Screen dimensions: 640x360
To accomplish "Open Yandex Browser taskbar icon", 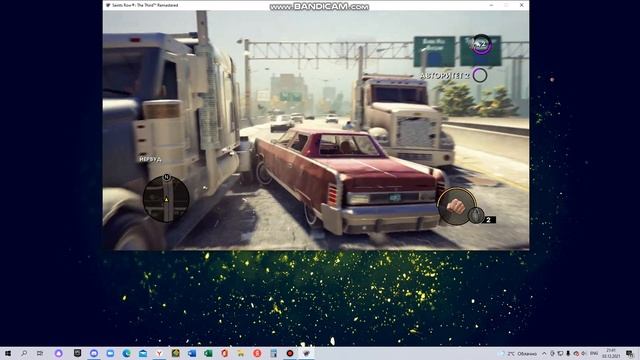I will [159, 353].
